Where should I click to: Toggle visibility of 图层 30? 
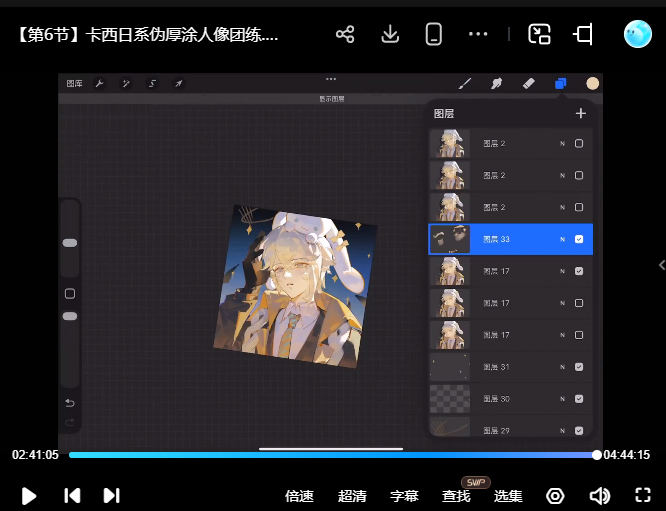[x=579, y=398]
